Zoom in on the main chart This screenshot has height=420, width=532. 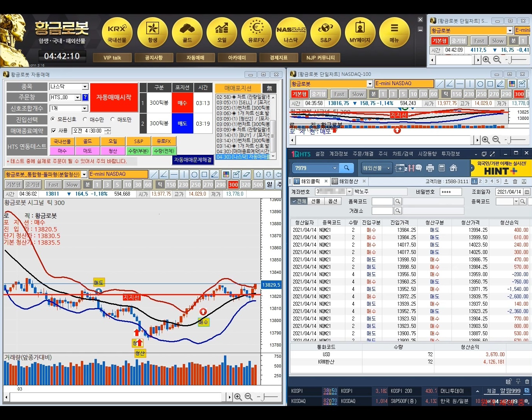pyautogui.click(x=238, y=397)
